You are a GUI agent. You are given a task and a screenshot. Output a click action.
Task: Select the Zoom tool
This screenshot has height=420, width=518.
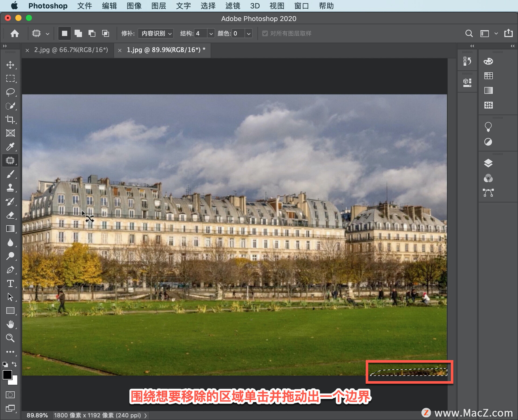tap(10, 338)
